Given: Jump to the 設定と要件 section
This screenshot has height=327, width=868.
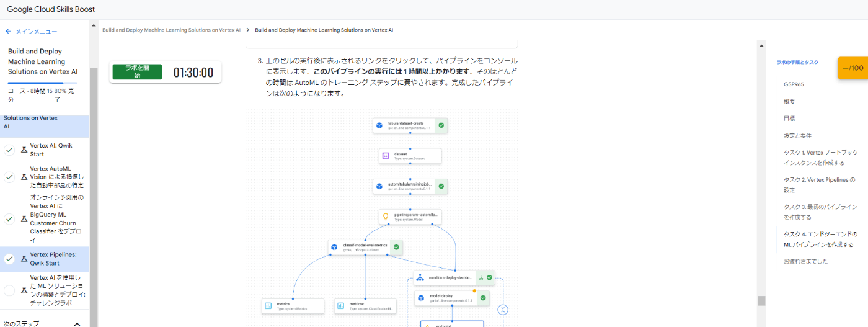Looking at the screenshot, I should click(x=797, y=135).
